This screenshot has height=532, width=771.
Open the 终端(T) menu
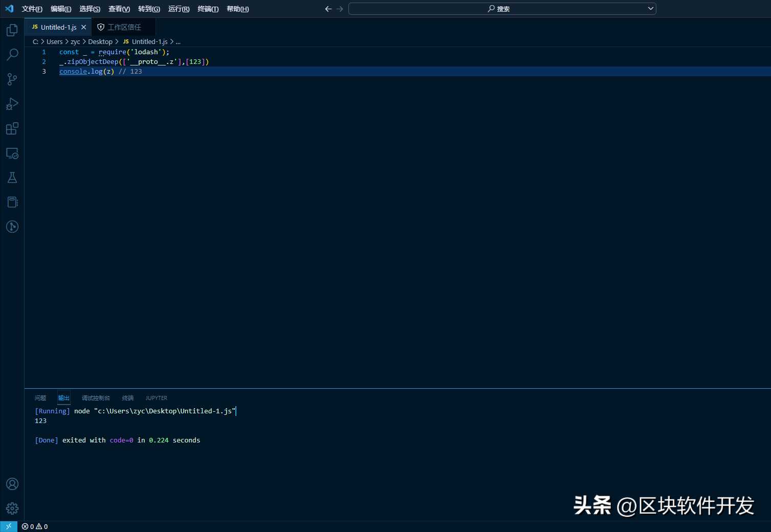[208, 9]
